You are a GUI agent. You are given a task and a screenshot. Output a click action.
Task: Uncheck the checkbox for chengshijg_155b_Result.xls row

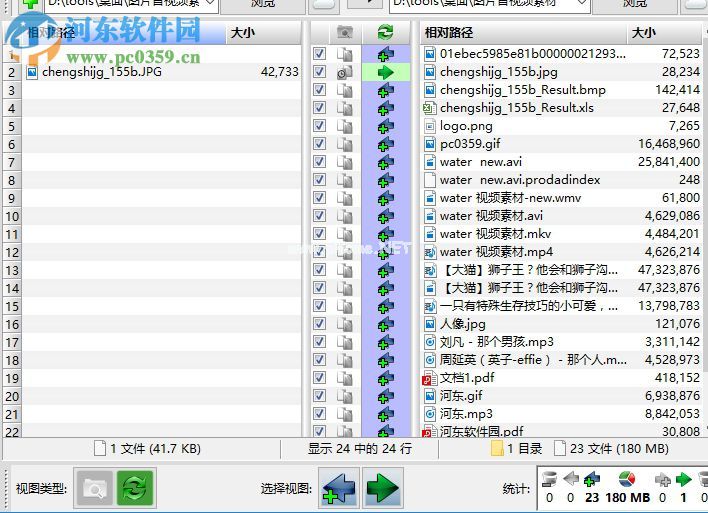(319, 108)
